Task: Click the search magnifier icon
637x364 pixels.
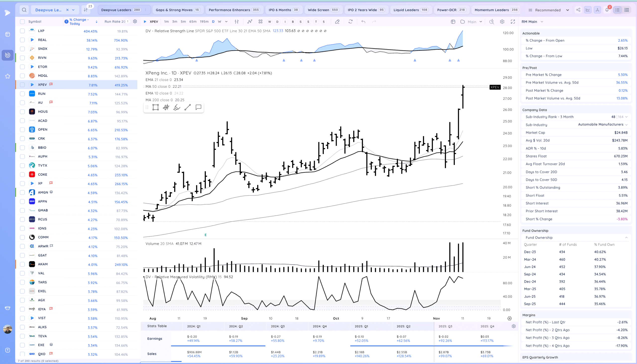Action: (24, 10)
